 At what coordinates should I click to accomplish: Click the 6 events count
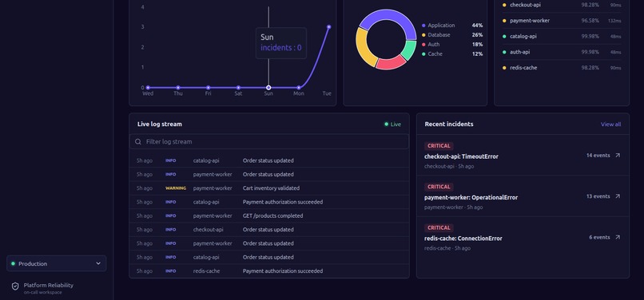[x=599, y=237]
